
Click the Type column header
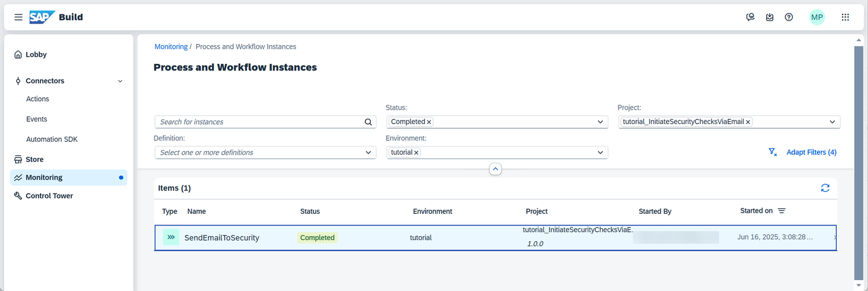click(x=170, y=211)
